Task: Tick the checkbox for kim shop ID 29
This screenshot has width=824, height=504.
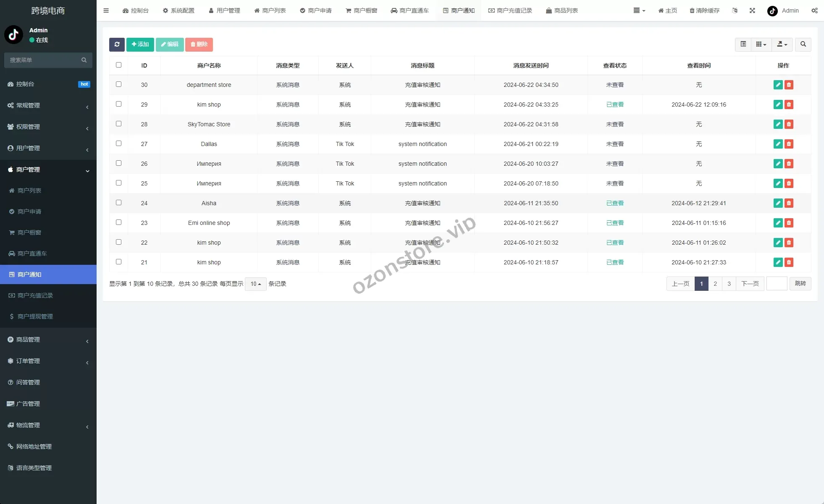Action: pyautogui.click(x=118, y=104)
